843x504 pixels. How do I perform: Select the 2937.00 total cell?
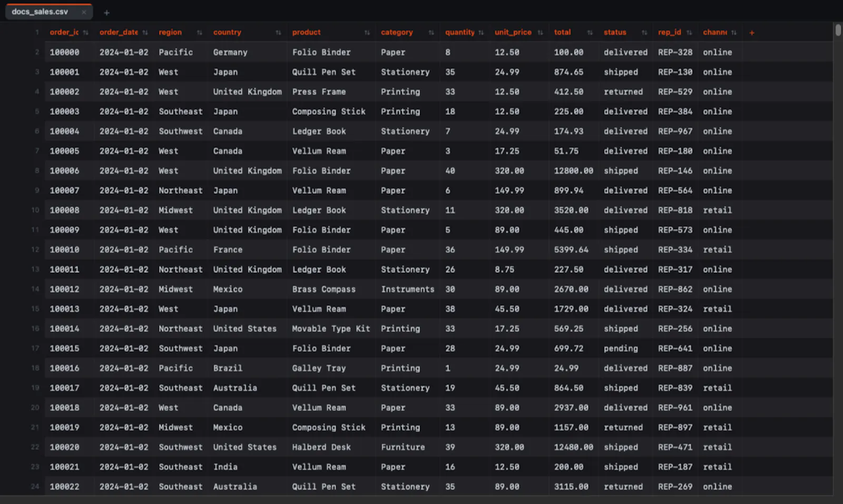(574, 408)
